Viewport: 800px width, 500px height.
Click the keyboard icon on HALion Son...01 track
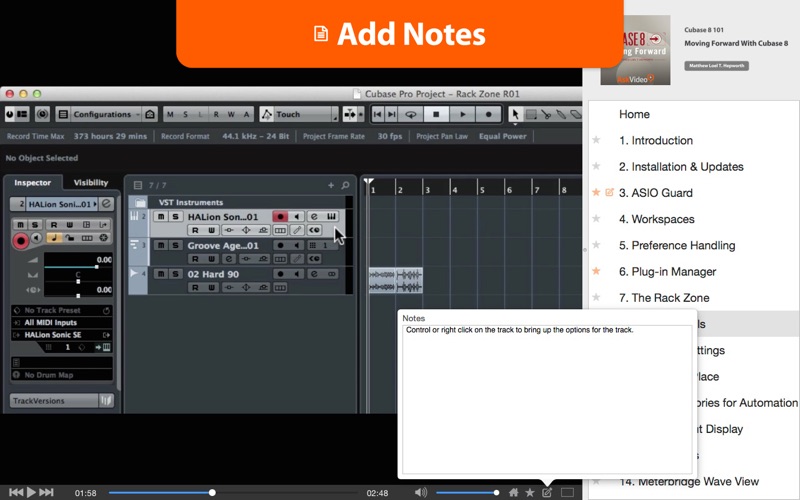coord(331,217)
